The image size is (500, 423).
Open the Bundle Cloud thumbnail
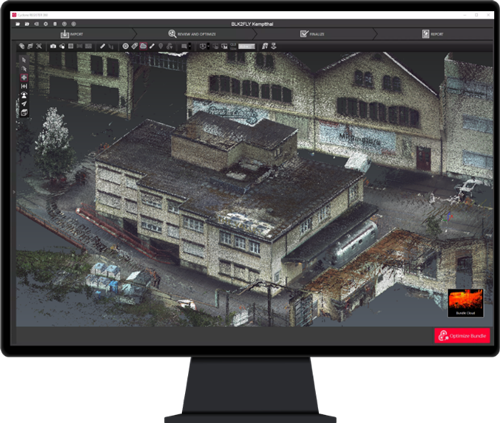pyautogui.click(x=465, y=303)
